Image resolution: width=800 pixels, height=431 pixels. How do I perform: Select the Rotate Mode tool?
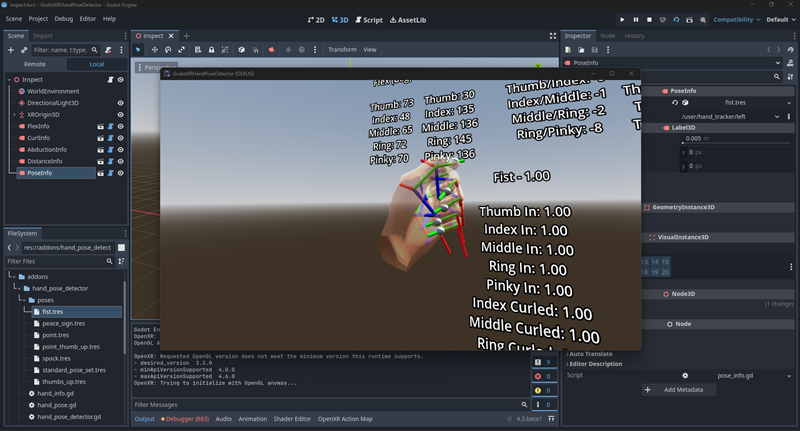pos(168,49)
